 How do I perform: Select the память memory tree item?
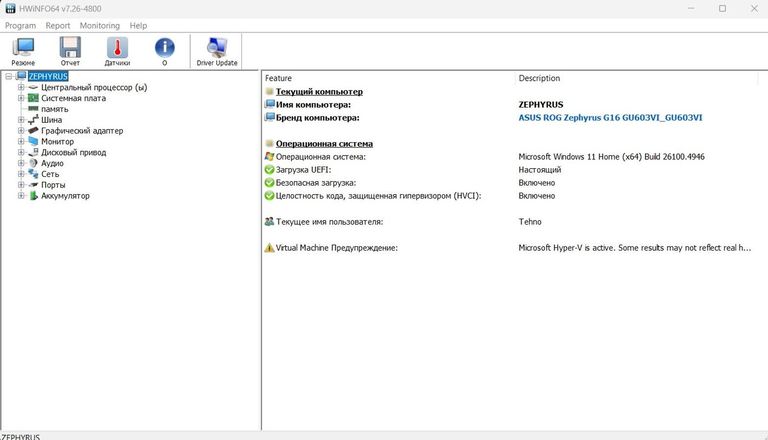tap(55, 109)
